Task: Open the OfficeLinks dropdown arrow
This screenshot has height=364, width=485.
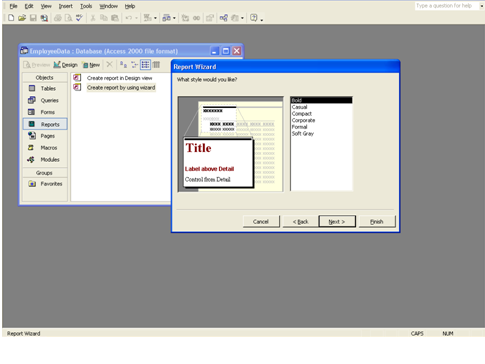Action: 155,18
